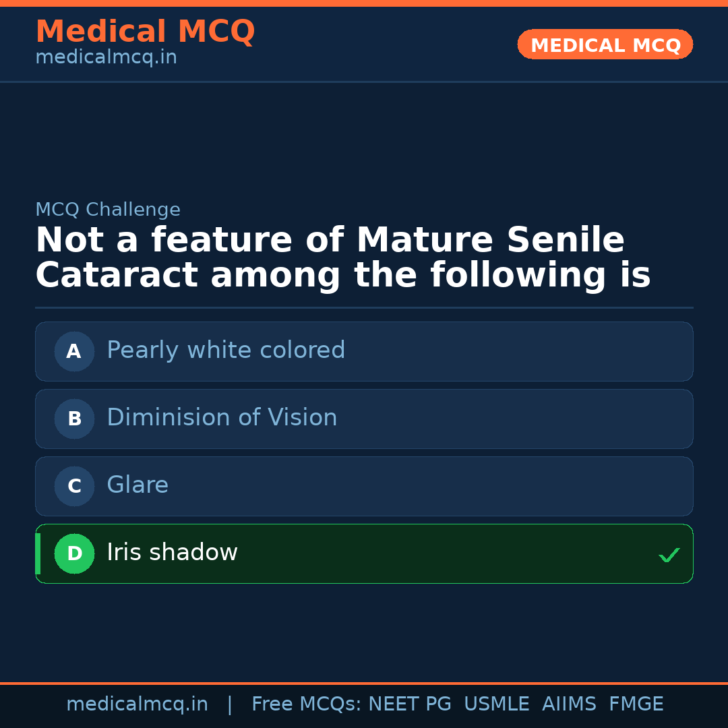The image size is (728, 728).
Task: Choose the 'Glare' answer option
Action: pos(138,485)
